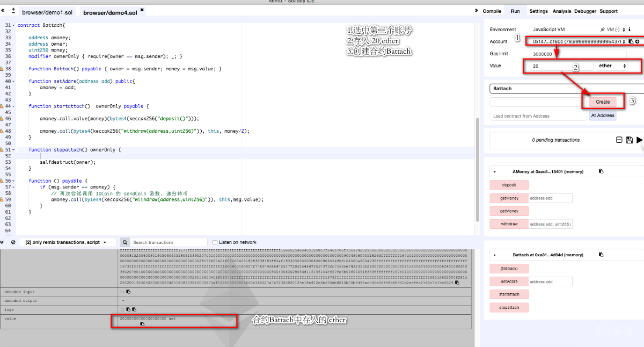This screenshot has height=347, width=644.
Task: Click the search magnifier icon in the terminal
Action: click(125, 242)
